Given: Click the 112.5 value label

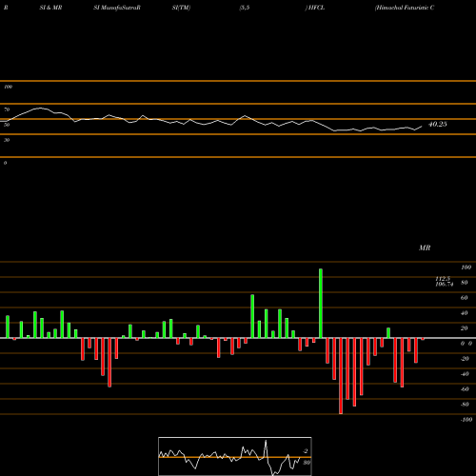Looking at the screenshot, I should [443, 279].
